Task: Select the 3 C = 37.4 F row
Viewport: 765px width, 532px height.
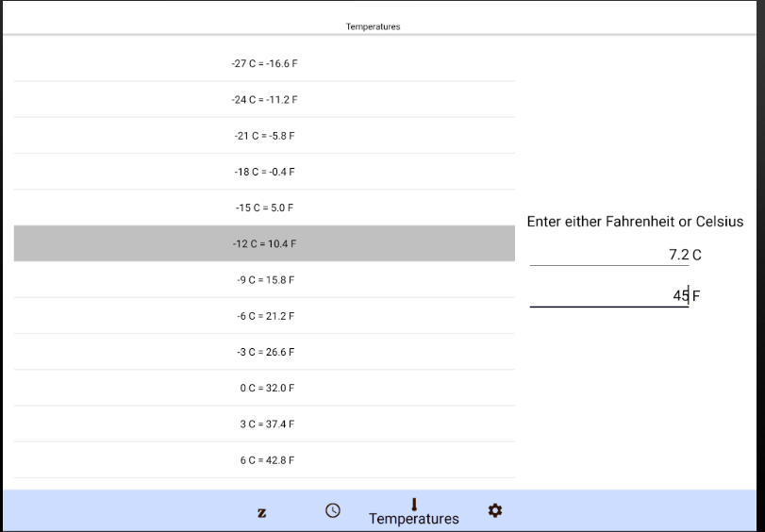Action: point(264,424)
